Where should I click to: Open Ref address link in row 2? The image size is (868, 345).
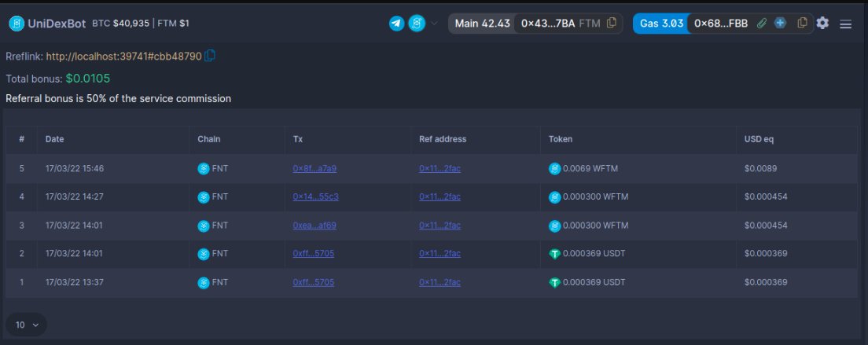coord(440,254)
